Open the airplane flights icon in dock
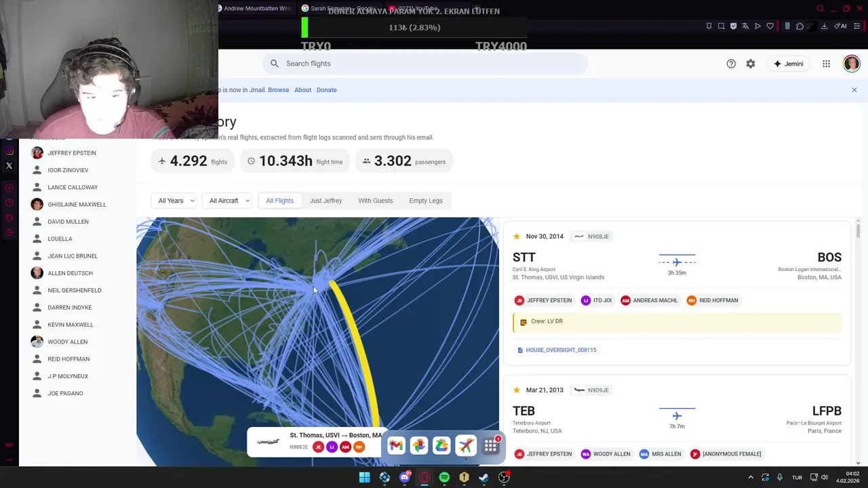 (x=466, y=445)
